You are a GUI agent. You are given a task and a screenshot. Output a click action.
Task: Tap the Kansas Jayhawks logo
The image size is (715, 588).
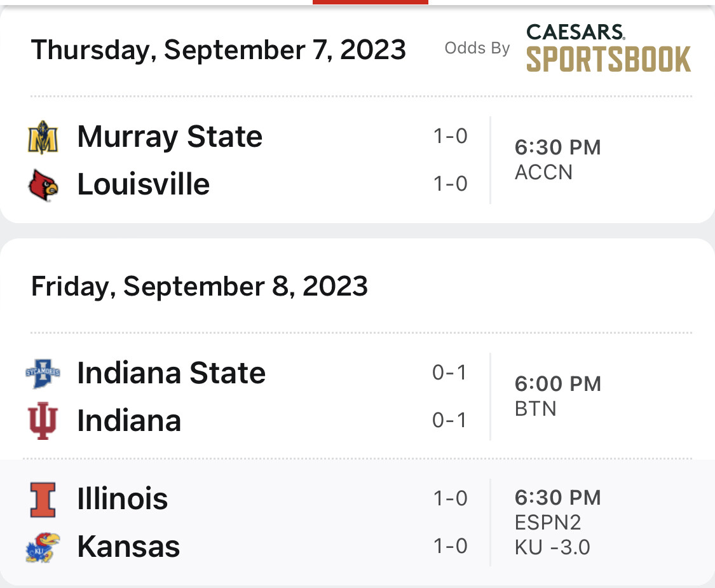(x=43, y=547)
